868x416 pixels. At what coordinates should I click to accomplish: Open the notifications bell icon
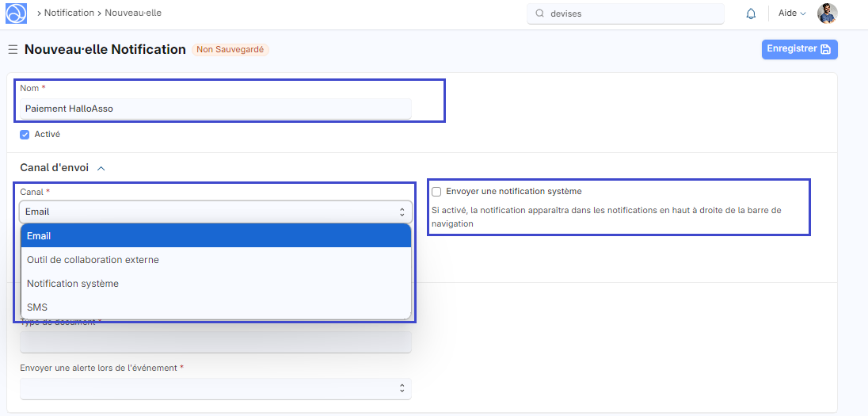click(751, 13)
